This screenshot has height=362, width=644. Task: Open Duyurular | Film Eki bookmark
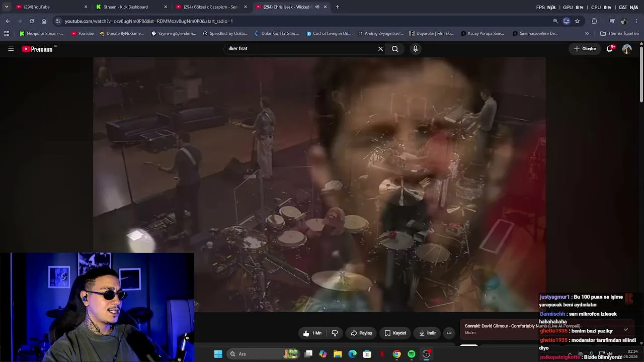[432, 34]
